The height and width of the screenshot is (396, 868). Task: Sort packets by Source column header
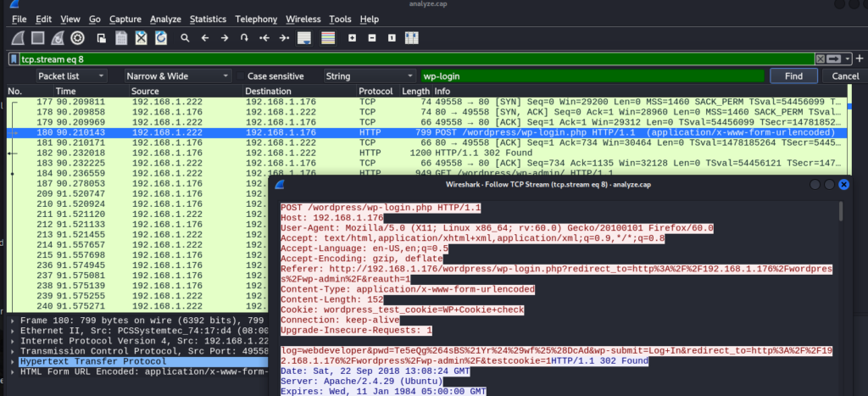click(186, 92)
